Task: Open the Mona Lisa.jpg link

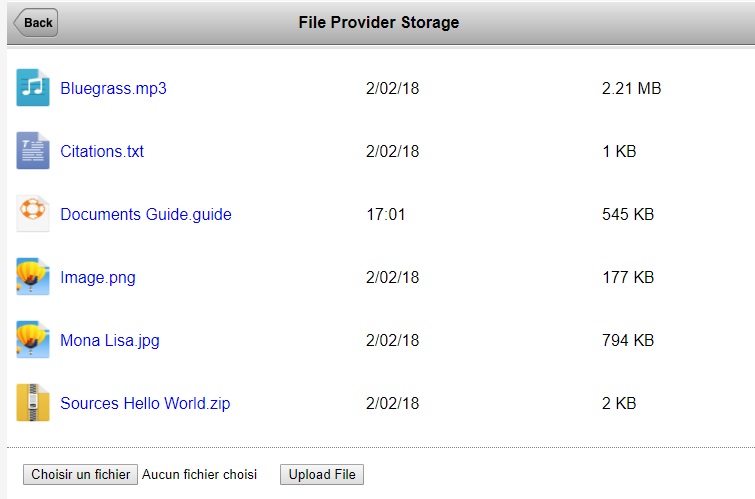Action: pos(110,341)
